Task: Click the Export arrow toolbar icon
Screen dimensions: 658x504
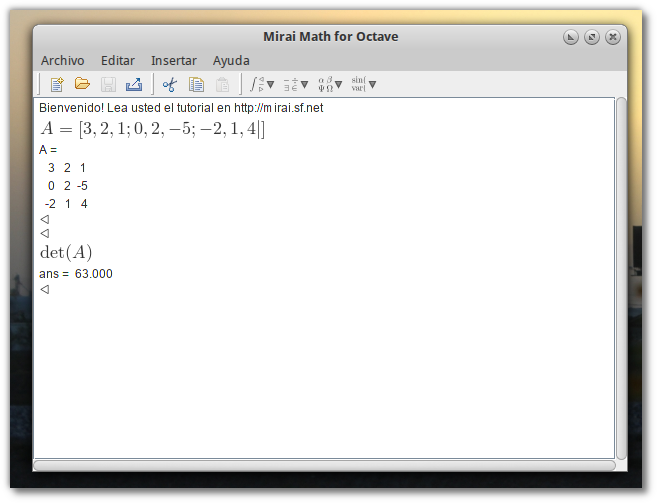Action: (x=134, y=85)
